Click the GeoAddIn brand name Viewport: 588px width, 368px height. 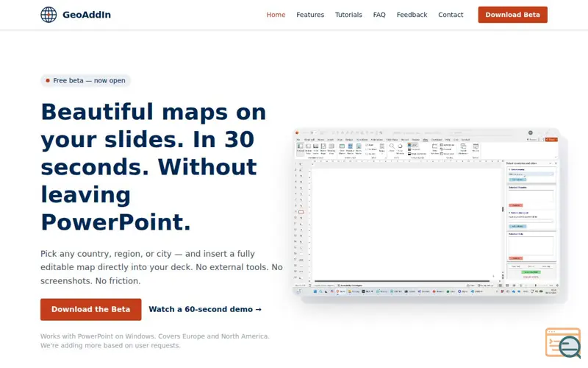point(87,15)
